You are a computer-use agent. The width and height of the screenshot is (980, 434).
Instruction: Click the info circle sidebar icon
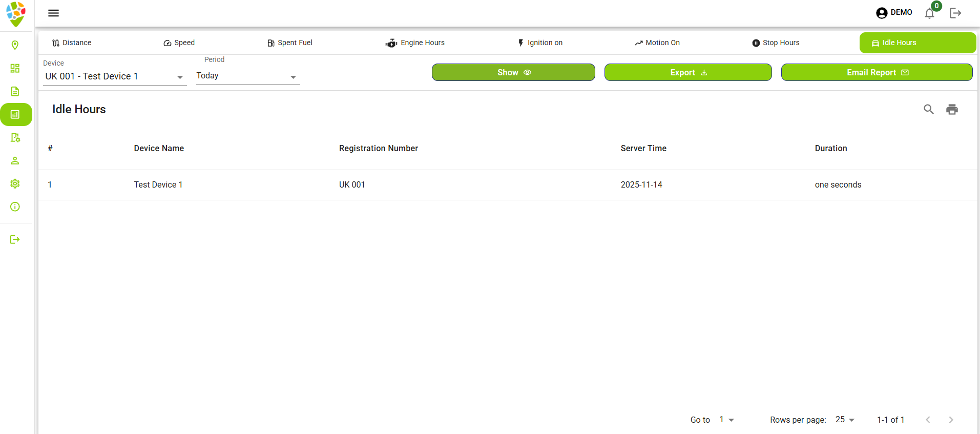15,206
